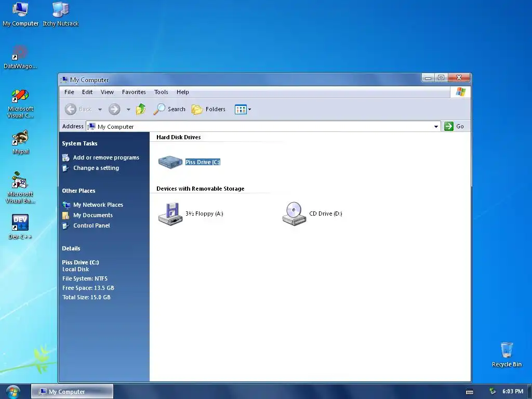Open the Control Panel link
532x399 pixels.
pos(91,225)
